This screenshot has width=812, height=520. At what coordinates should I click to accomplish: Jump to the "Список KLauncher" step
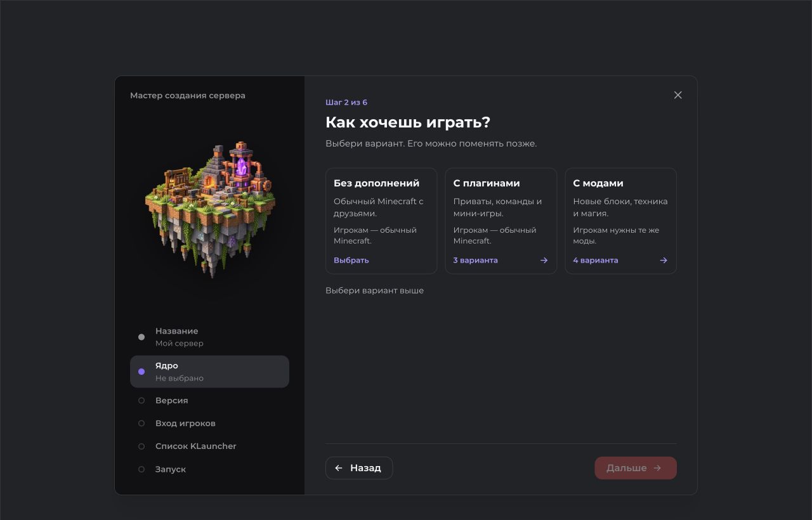click(209, 446)
